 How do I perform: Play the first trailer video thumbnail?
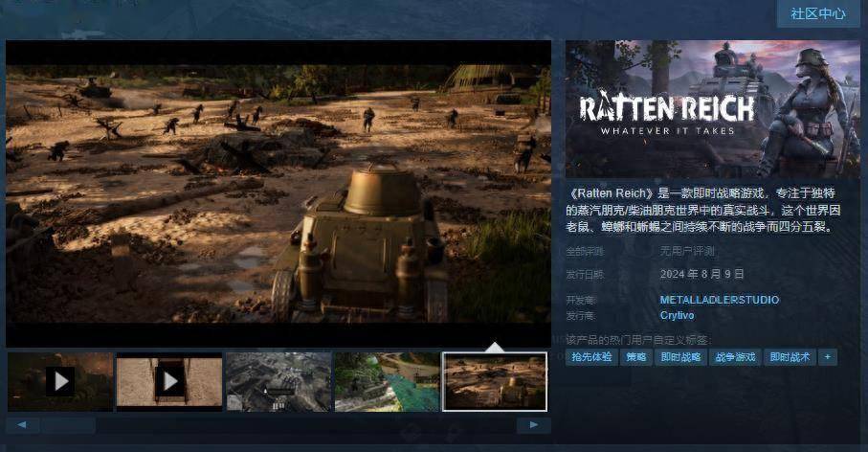coord(60,382)
